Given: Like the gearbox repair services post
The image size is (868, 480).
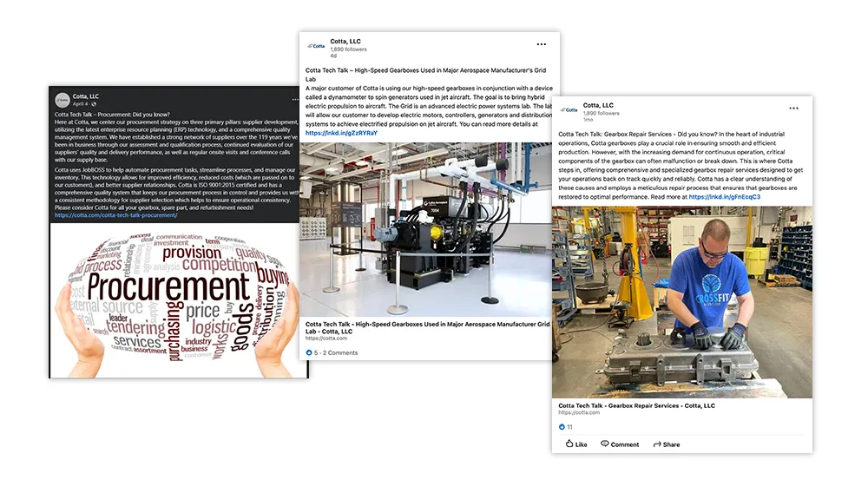Looking at the screenshot, I should click(575, 444).
